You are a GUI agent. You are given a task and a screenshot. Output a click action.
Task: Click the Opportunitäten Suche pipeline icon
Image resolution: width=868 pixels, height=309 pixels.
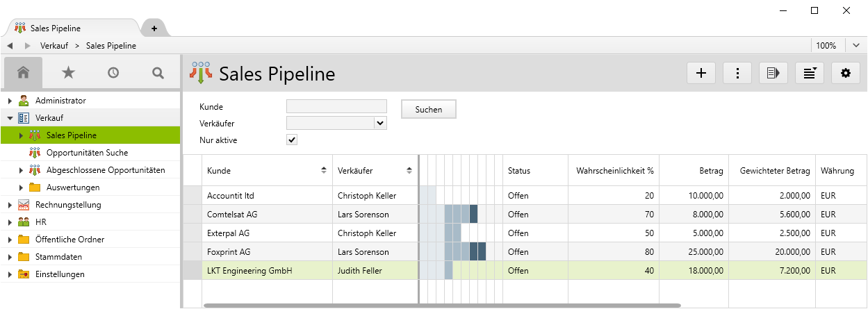click(35, 153)
